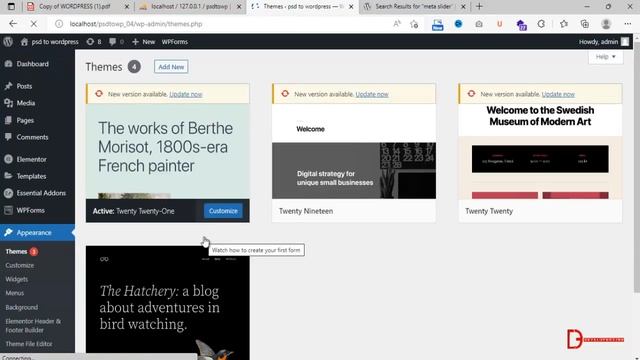Open the Comments sidebar icon
Screen dimensions: 640x360
(8, 137)
